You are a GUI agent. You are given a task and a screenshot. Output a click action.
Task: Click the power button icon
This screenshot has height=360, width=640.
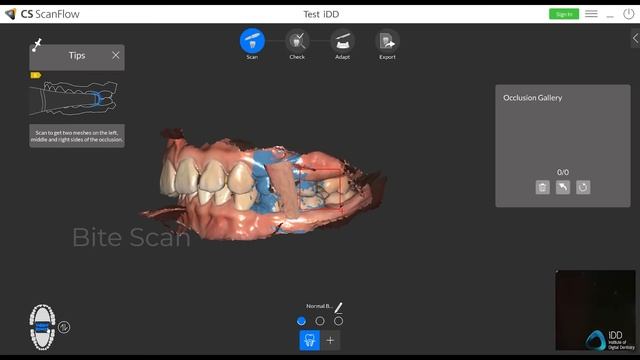tap(629, 14)
